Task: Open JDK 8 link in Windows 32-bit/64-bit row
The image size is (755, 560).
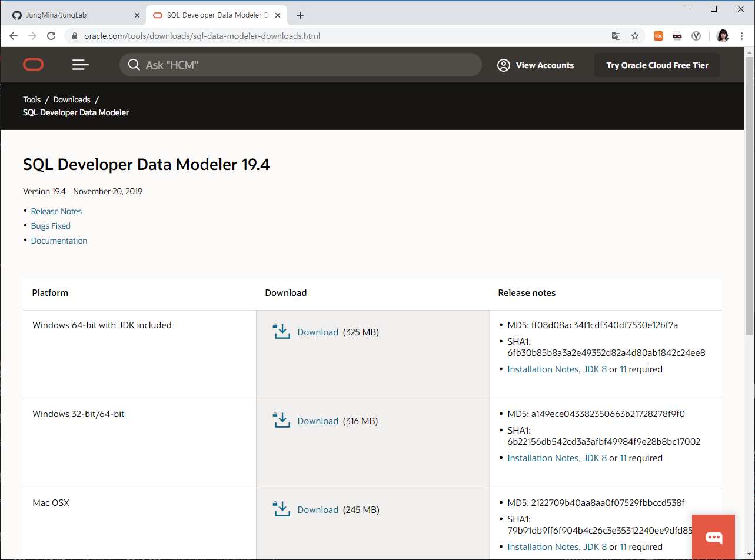Action: [x=594, y=458]
